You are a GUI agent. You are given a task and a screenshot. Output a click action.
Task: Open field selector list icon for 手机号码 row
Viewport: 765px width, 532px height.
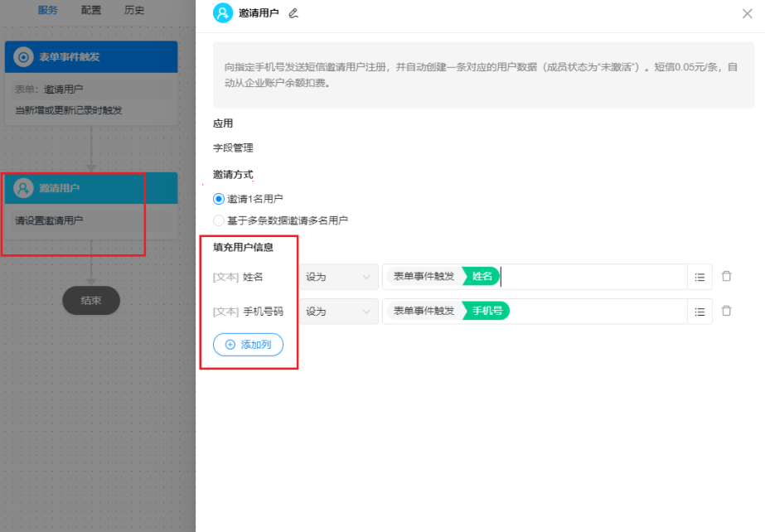pos(699,311)
